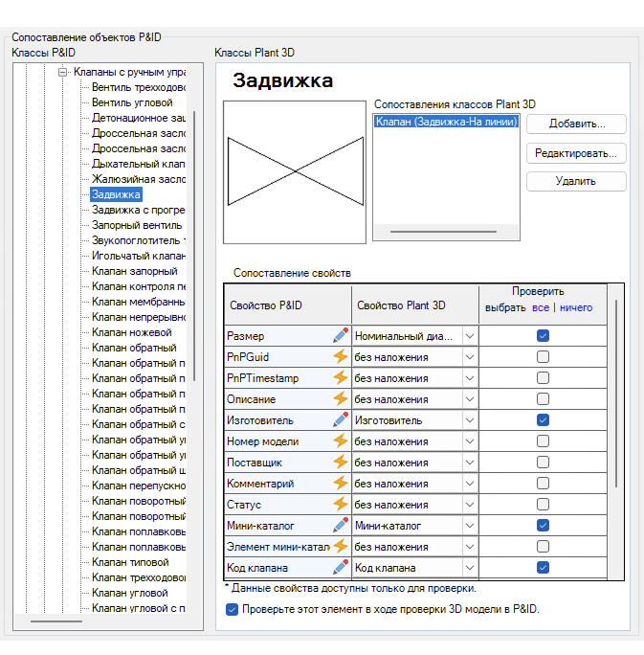The width and height of the screenshot is (644, 655).
Task: Select Вентиль угловой tree item
Action: [x=132, y=102]
